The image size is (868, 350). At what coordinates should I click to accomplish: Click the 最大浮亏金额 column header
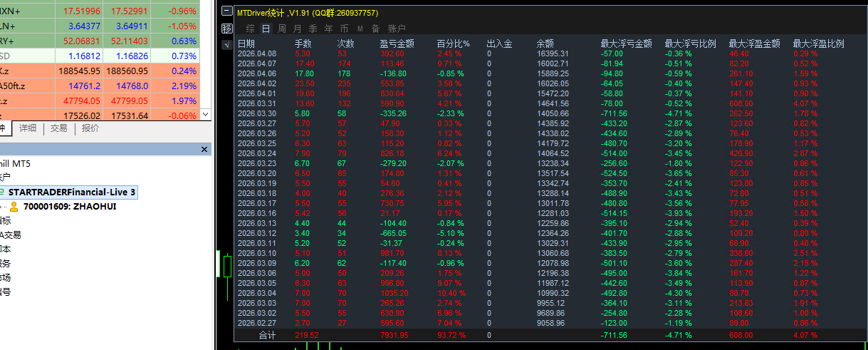pos(627,43)
